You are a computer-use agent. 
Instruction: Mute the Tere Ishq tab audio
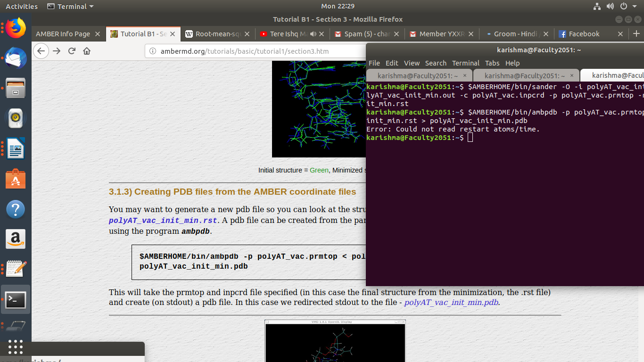tap(313, 34)
